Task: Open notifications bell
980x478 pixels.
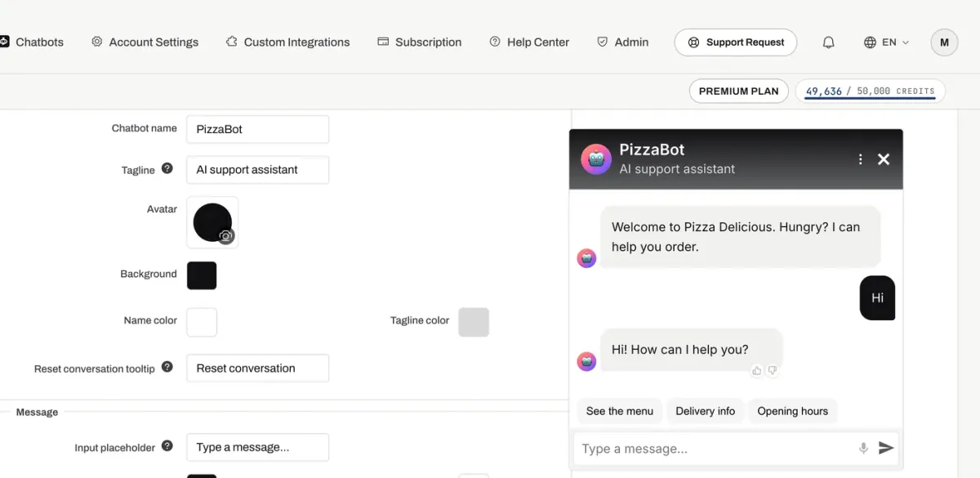Action: (828, 42)
